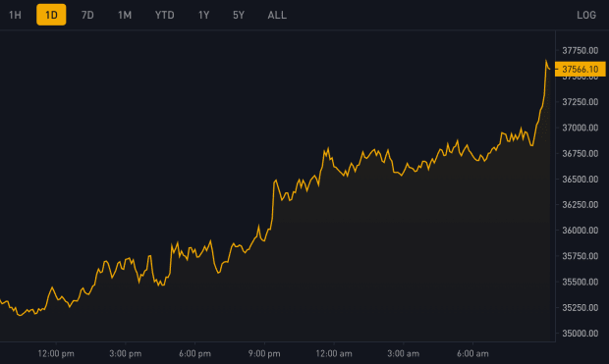Click the 35000.00 price axis label

(581, 333)
